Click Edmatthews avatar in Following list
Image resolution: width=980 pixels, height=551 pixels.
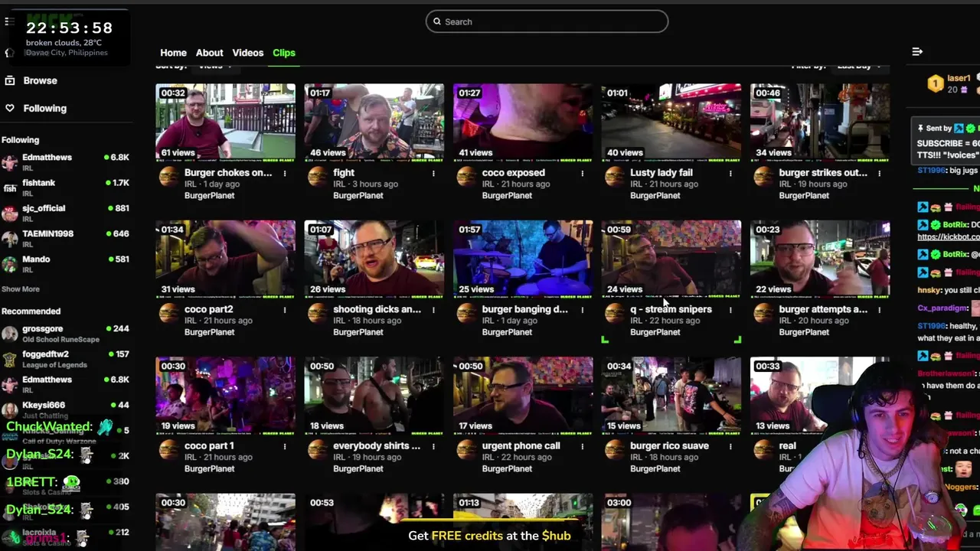[10, 162]
